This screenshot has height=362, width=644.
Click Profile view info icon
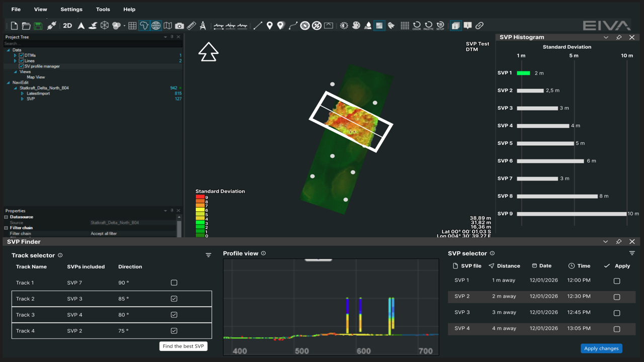pyautogui.click(x=263, y=253)
